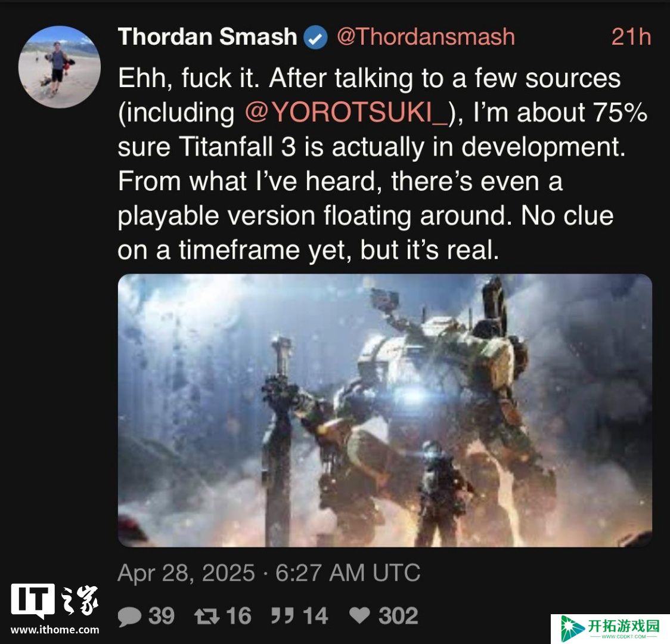
Task: Click the 14 quotes count
Action: coord(315,616)
